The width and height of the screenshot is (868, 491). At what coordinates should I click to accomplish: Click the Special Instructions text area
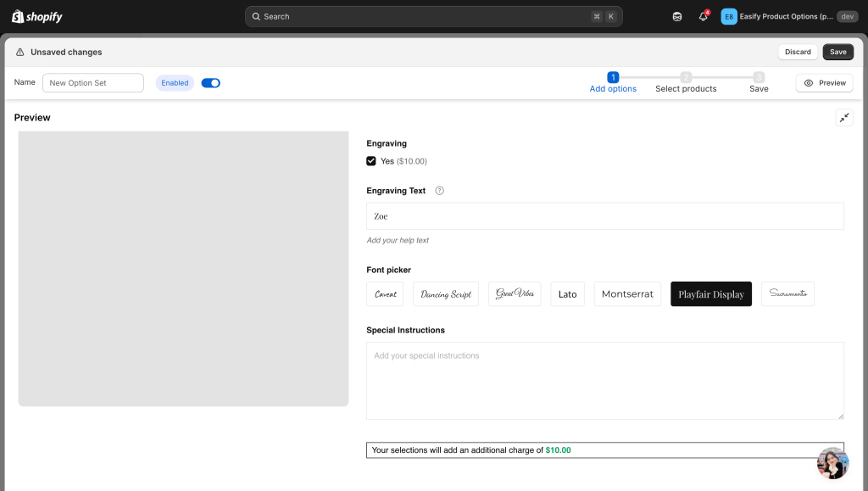coord(604,380)
